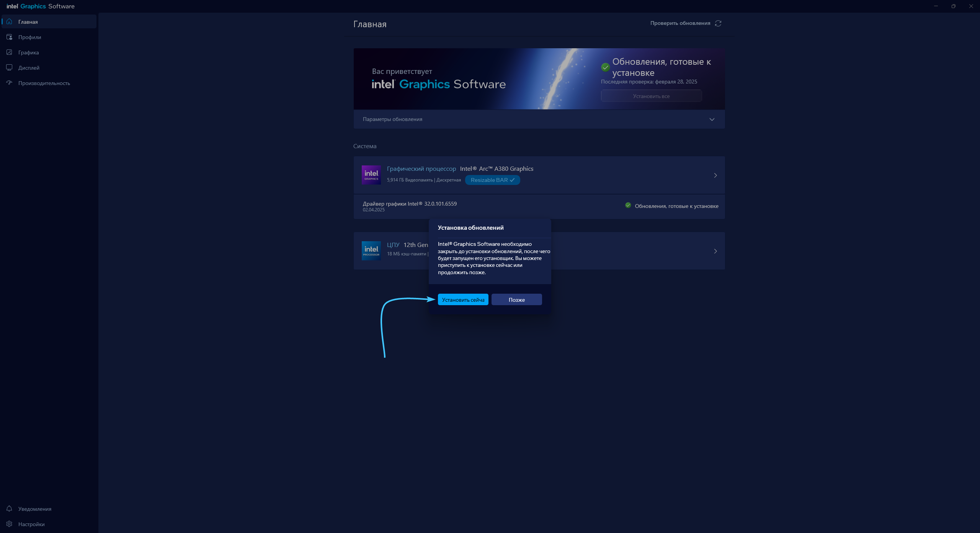Image resolution: width=980 pixels, height=533 pixels.
Task: Click the Intel Graphics purple logo tile
Action: 371,175
